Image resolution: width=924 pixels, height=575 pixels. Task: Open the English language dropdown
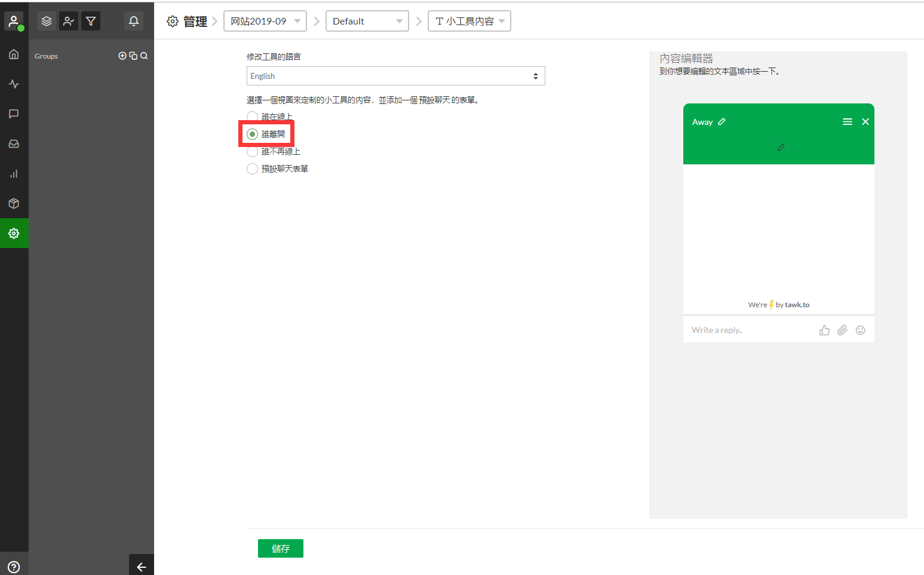pyautogui.click(x=395, y=76)
